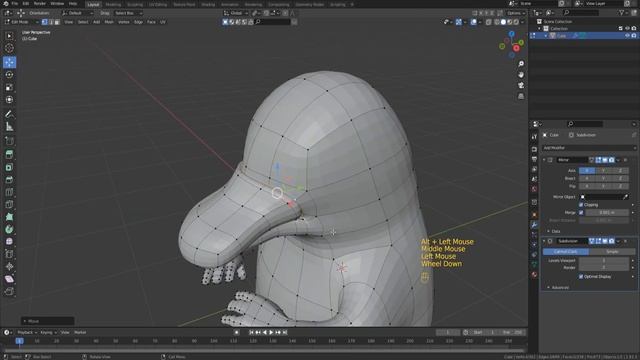Click the play animation button

(x=271, y=333)
